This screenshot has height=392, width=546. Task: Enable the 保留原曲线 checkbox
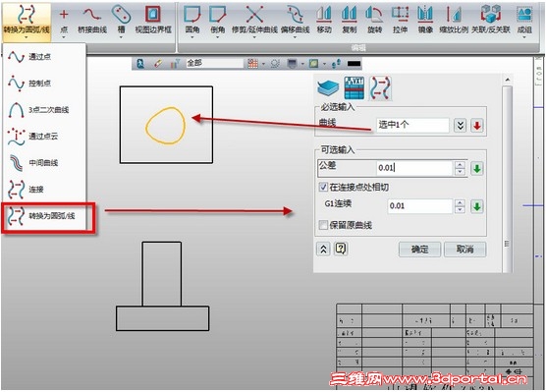click(323, 225)
